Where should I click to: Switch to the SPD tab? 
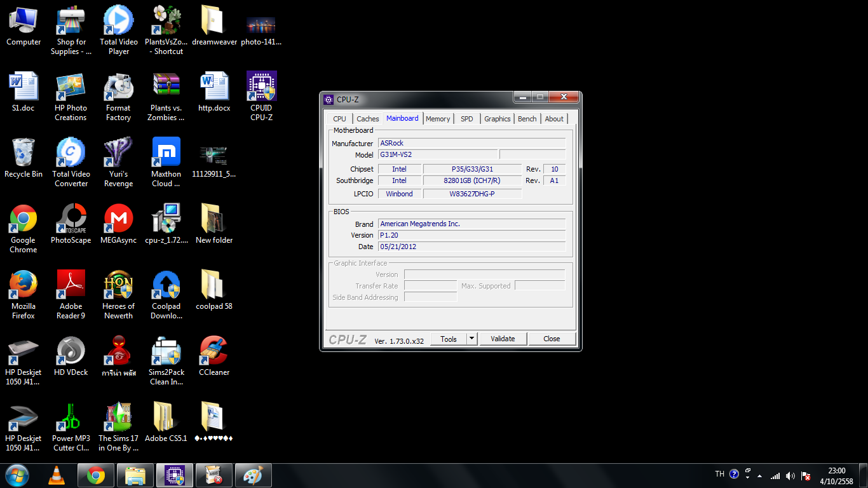466,119
